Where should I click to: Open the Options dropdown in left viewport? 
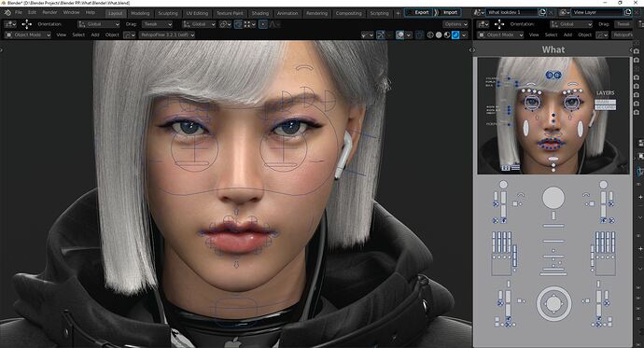coord(455,24)
